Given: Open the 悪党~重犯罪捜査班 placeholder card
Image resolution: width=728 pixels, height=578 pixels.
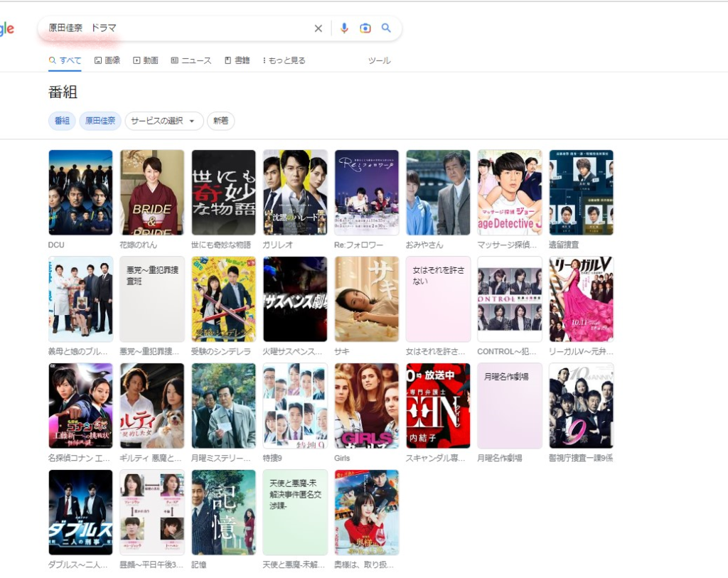Looking at the screenshot, I should click(152, 299).
